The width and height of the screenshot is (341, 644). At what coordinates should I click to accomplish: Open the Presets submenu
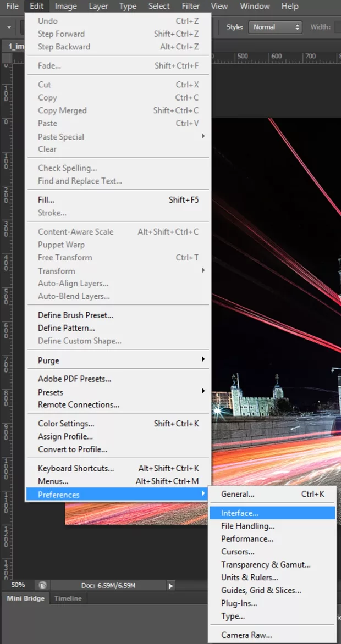coord(118,392)
